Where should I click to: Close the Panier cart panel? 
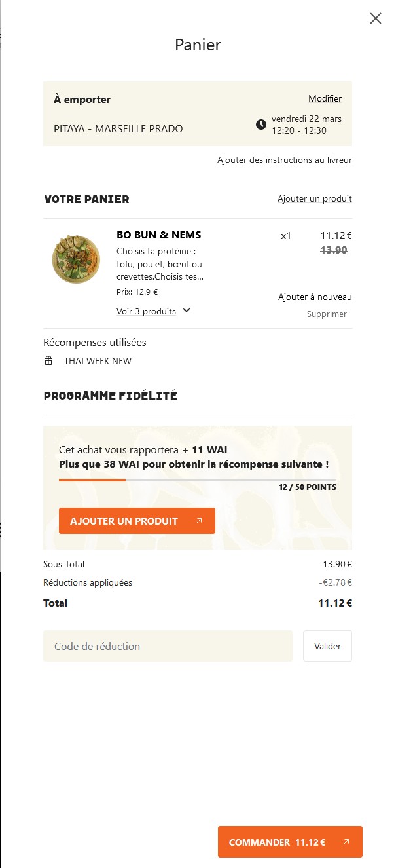click(x=376, y=18)
